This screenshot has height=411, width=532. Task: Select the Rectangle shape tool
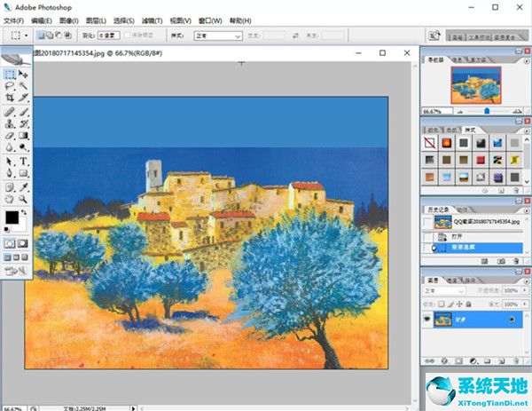[23, 173]
